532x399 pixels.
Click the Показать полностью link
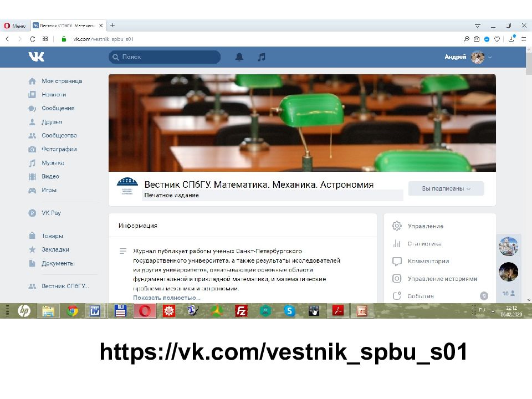pos(166,298)
